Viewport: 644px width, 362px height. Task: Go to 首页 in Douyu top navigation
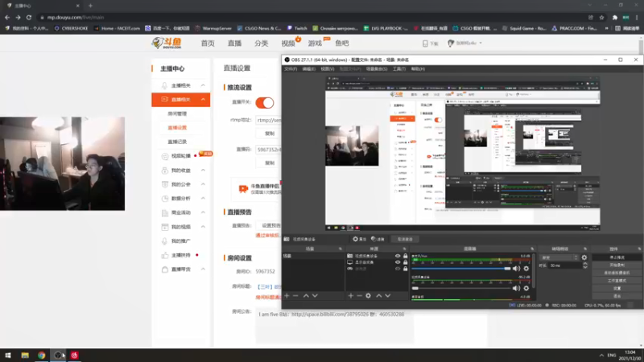coord(208,43)
